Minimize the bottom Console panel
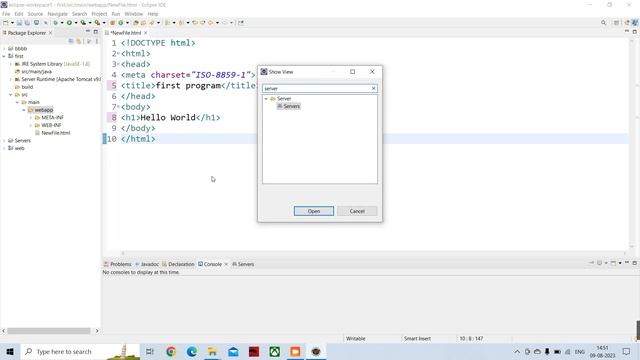This screenshot has height=360, width=640. (x=627, y=263)
